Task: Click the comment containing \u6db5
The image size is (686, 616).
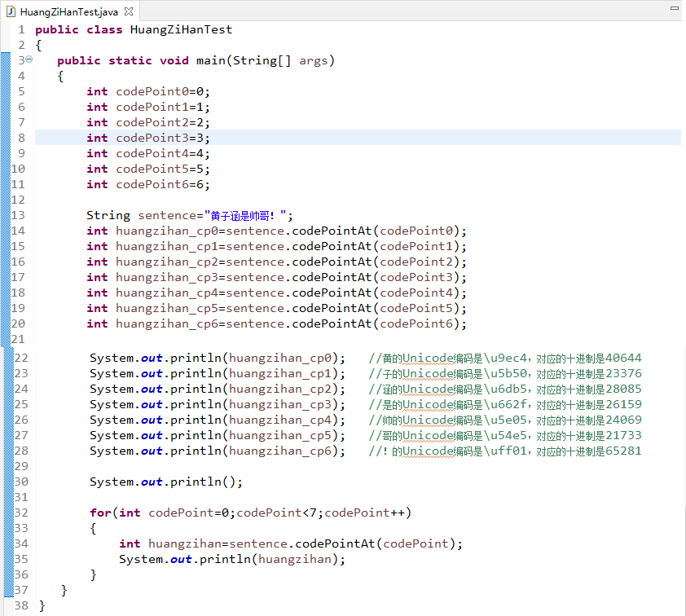Action: click(x=505, y=389)
